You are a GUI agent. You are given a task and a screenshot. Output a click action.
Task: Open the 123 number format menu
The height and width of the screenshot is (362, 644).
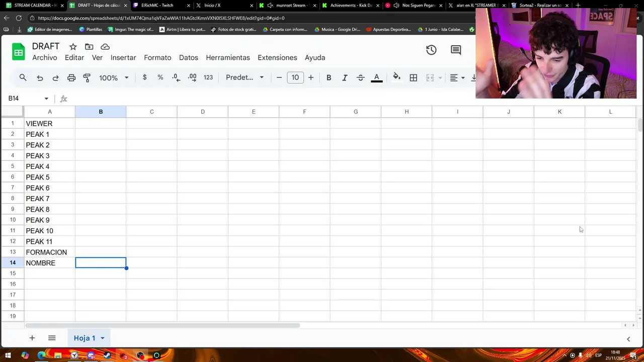click(208, 77)
